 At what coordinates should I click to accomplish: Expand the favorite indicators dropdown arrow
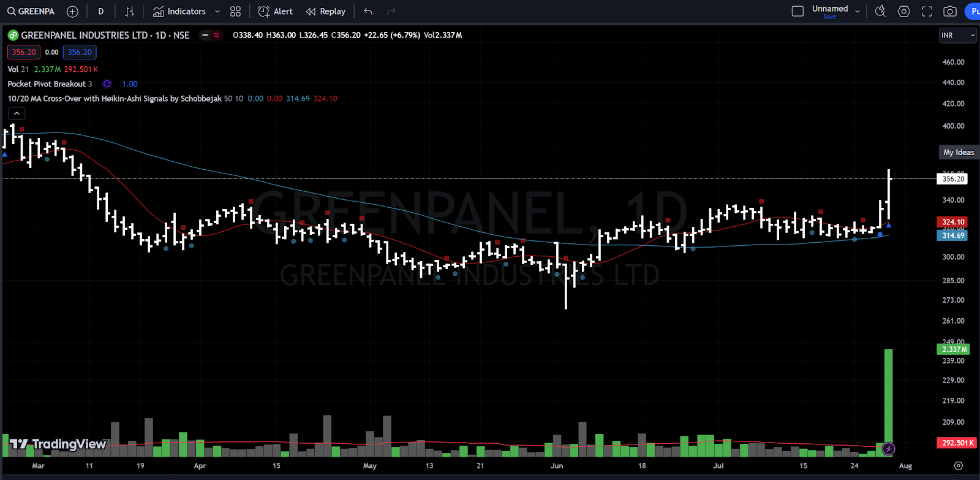[x=217, y=11]
